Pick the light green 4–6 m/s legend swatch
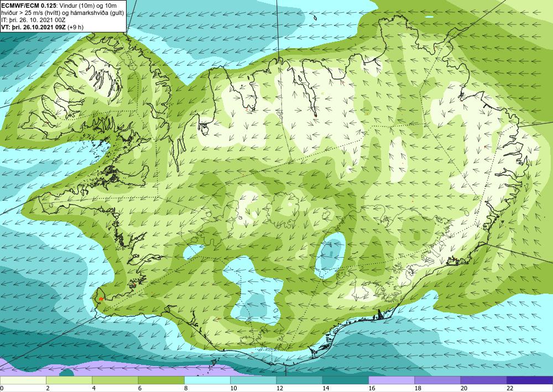Viewport: 553px width, 392px height. click(115, 380)
